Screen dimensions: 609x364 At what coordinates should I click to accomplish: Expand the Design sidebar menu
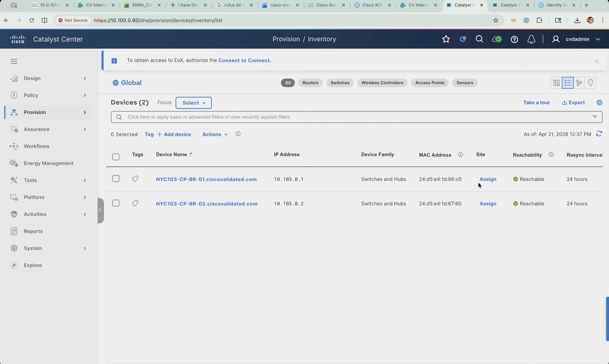tap(48, 78)
